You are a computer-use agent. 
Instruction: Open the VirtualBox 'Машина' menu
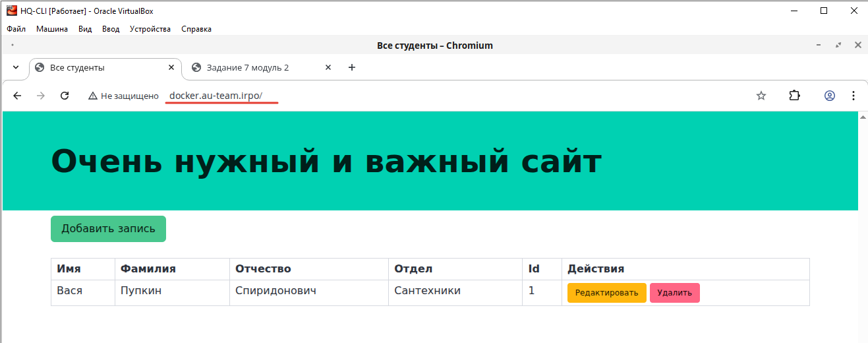pos(52,29)
